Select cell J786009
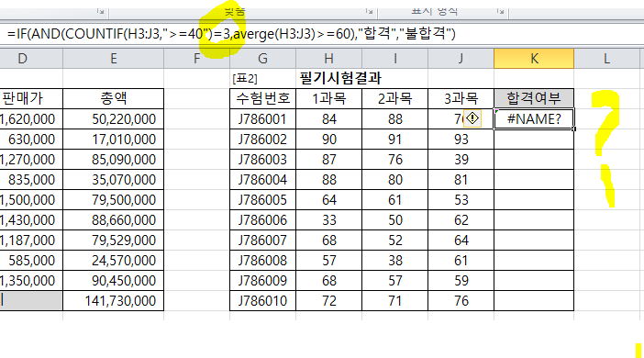644x358 pixels. [x=263, y=280]
